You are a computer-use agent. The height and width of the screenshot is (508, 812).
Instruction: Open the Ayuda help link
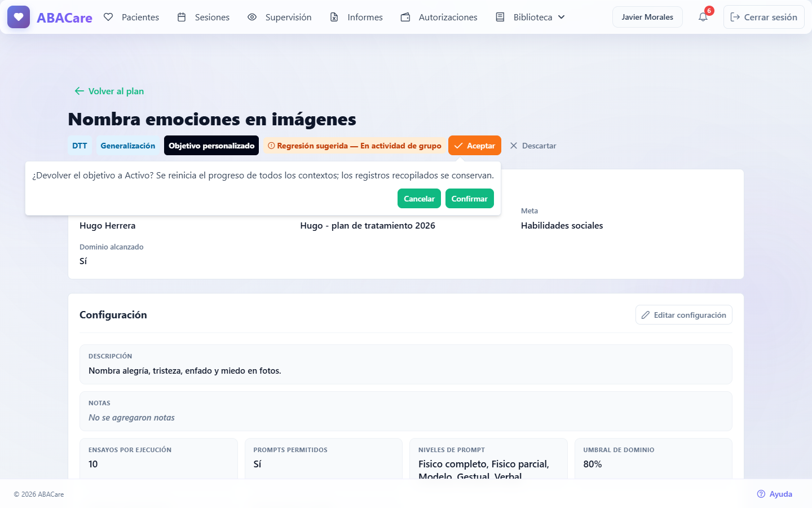click(x=775, y=494)
